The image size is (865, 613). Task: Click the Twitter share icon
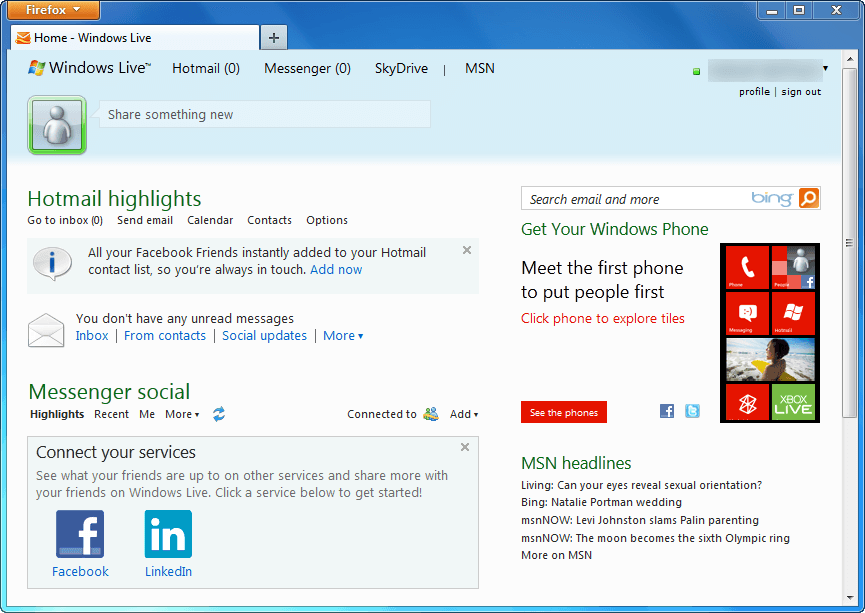click(x=692, y=411)
